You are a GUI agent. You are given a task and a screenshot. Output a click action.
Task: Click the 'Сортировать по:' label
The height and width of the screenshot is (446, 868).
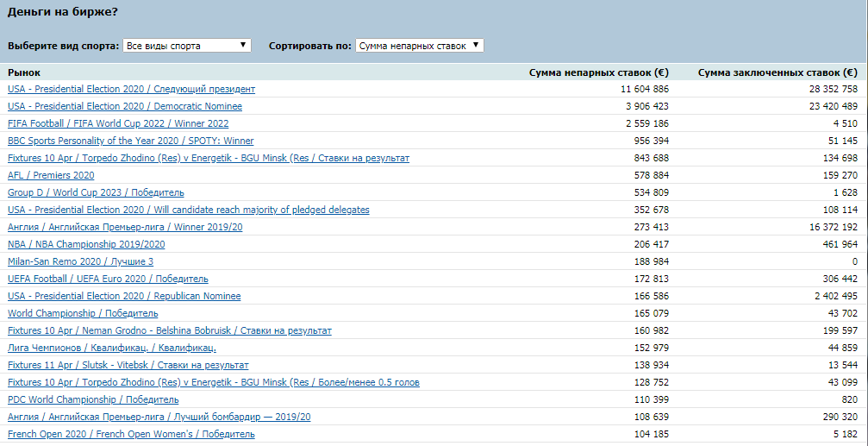310,46
